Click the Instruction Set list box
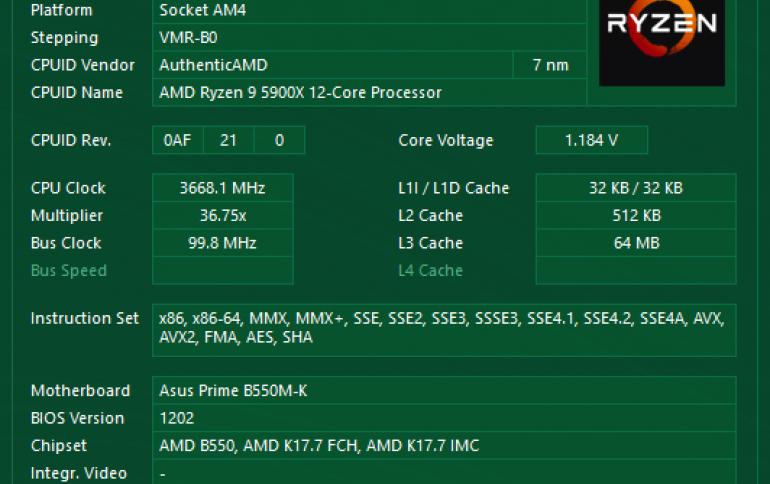This screenshot has width=770, height=484. [x=444, y=330]
